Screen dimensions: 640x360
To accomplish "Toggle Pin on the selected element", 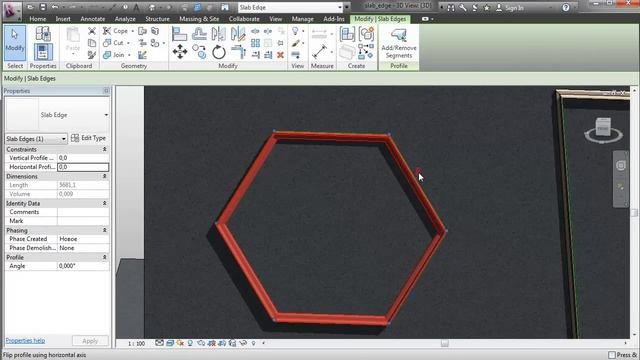I will 280,43.
